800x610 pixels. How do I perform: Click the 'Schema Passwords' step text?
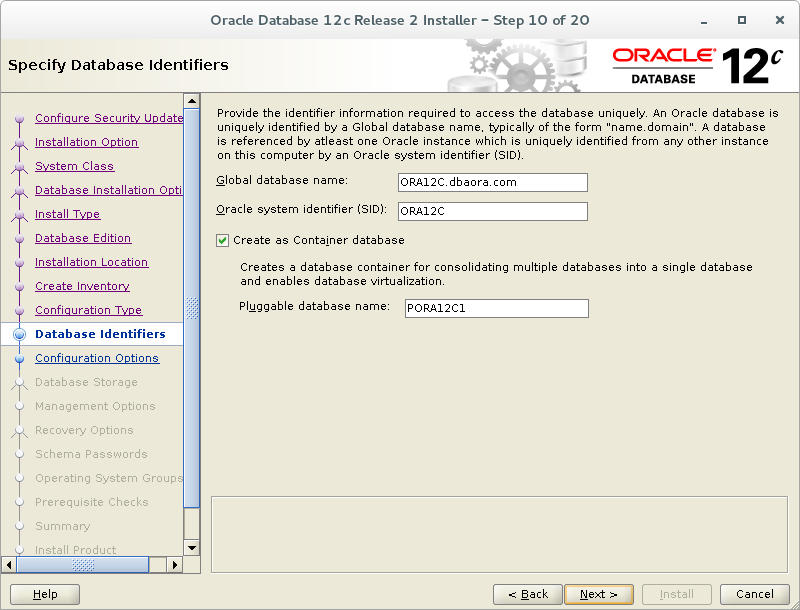(91, 454)
